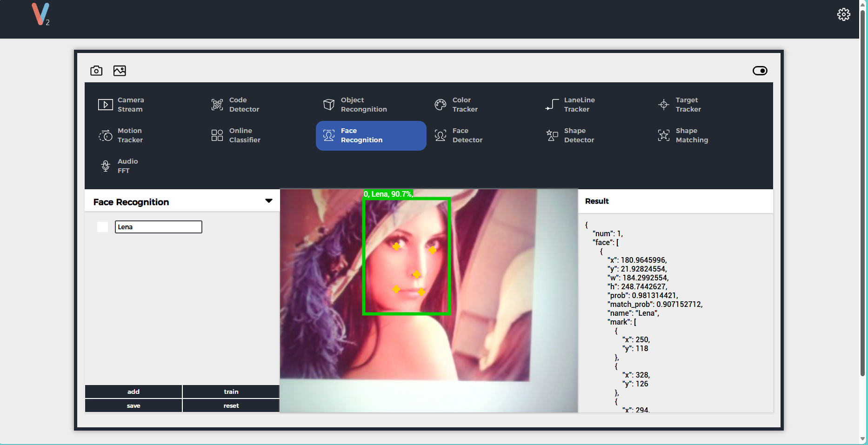
Task: Click the reset button
Action: (231, 405)
